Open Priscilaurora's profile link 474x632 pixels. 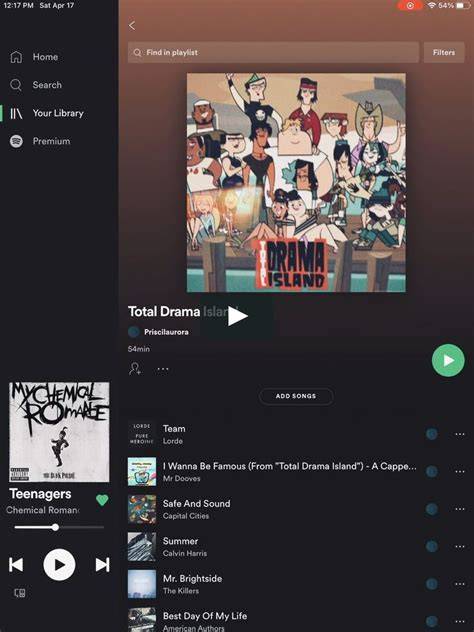[166, 332]
